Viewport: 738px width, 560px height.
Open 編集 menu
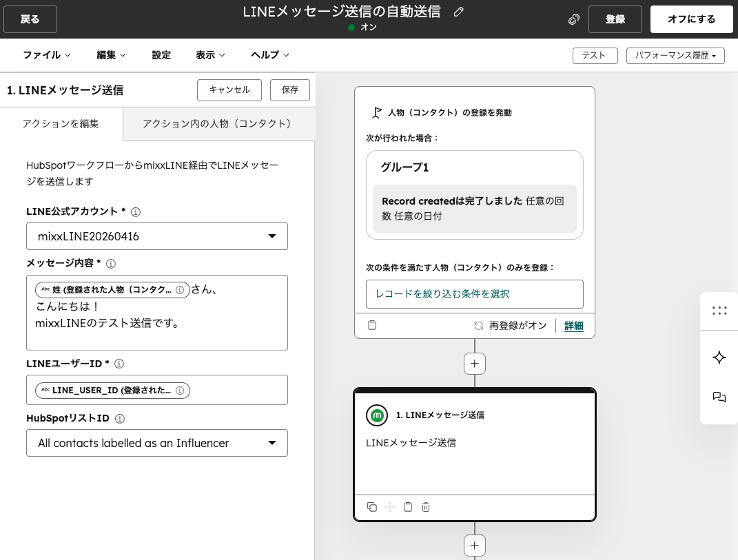pyautogui.click(x=111, y=55)
